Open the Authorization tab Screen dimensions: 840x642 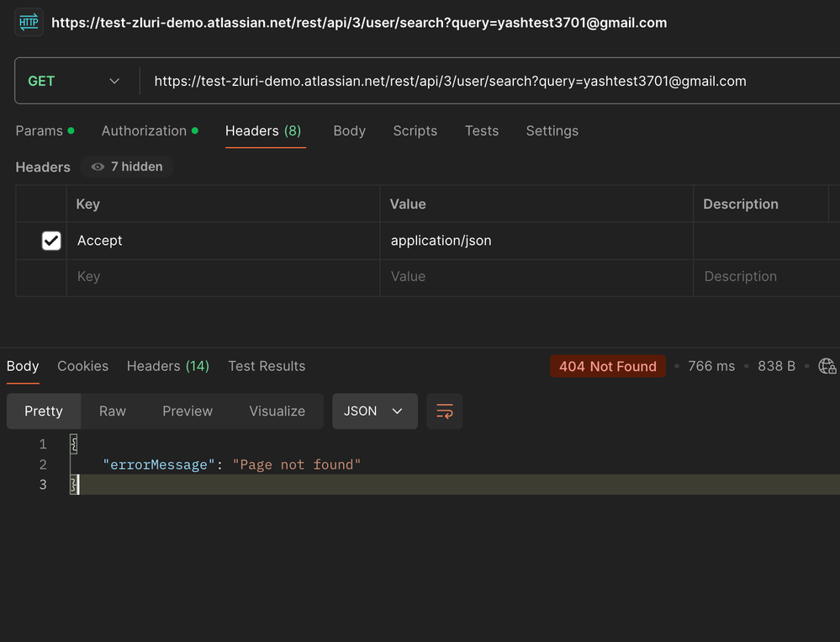click(x=144, y=131)
